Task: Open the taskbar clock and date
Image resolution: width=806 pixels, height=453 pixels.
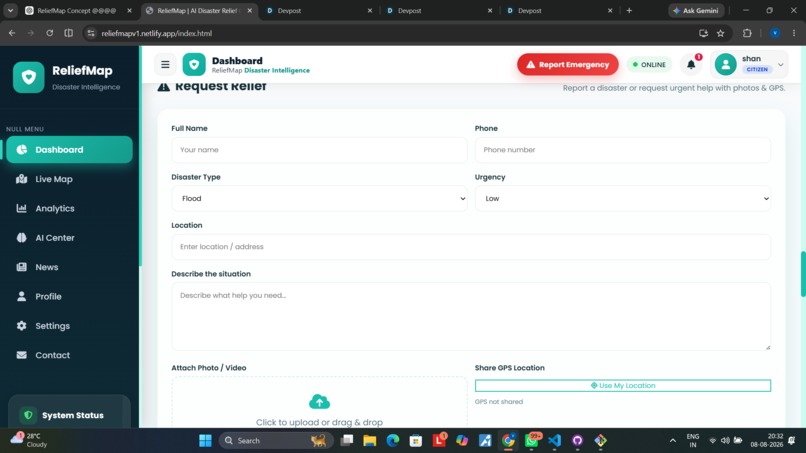Action: pyautogui.click(x=766, y=440)
